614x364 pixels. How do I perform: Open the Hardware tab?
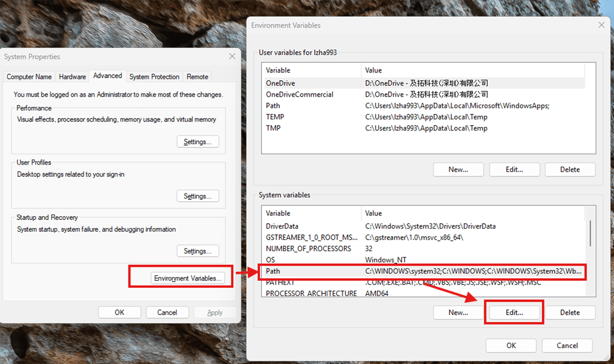[x=72, y=77]
